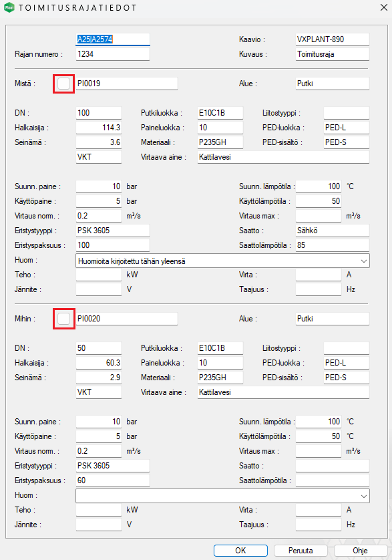Click the small button next to Mistä PI0019
Viewport: 392px width, 560px height.
click(63, 84)
